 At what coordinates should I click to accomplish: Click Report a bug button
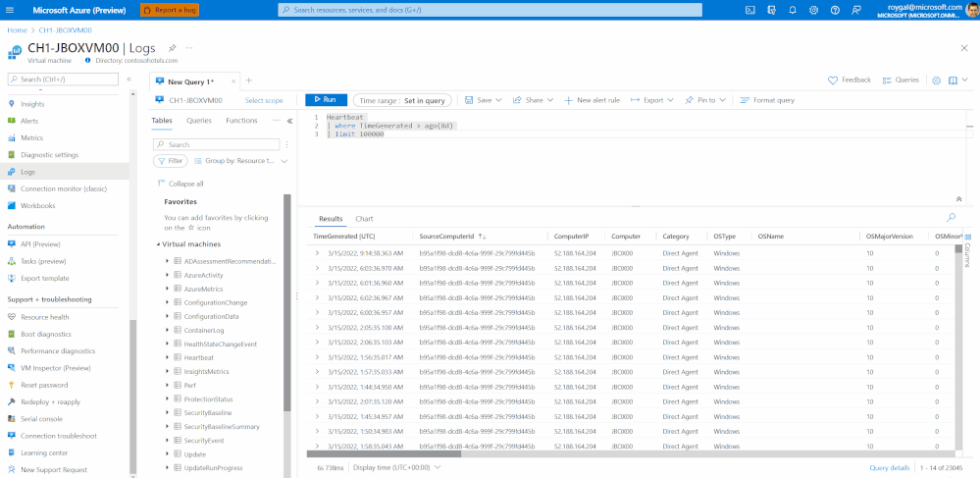click(x=170, y=10)
